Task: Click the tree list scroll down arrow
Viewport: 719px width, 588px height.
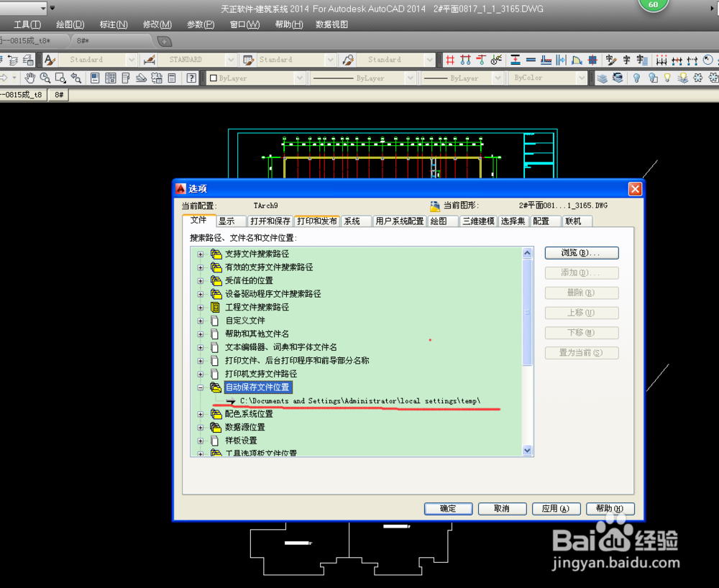Action: (x=527, y=451)
